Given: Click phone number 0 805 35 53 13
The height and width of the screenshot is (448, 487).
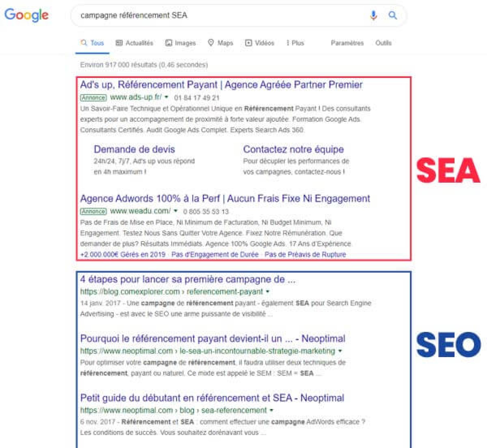Looking at the screenshot, I should [206, 212].
